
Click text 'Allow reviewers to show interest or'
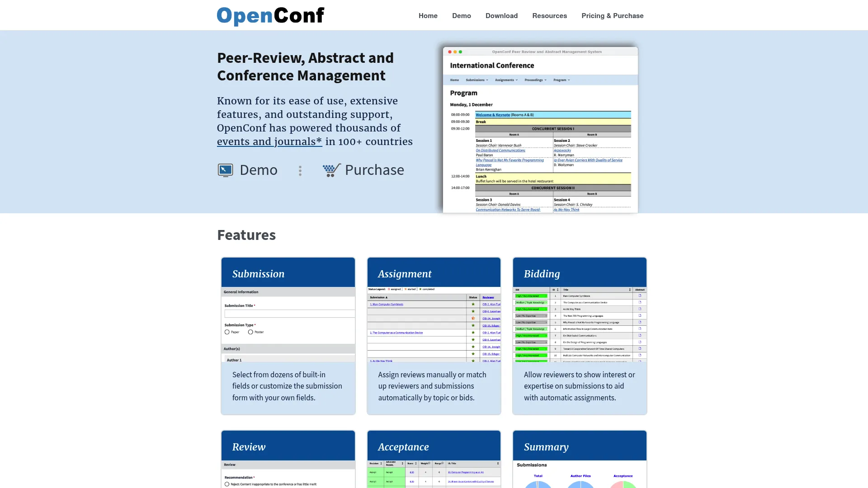tap(579, 375)
